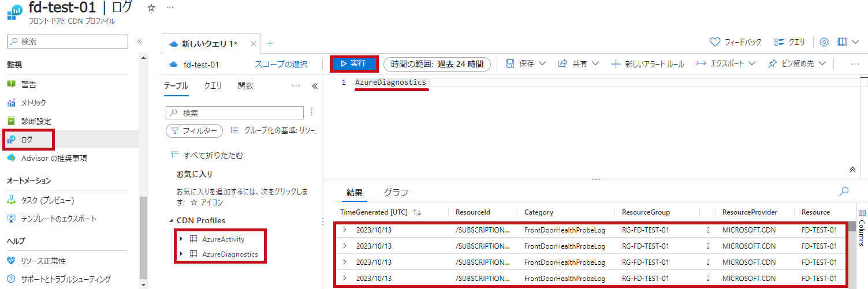Favorite fd-test-01 with the star icon
Viewport: 868px width, 289px height.
[x=151, y=8]
